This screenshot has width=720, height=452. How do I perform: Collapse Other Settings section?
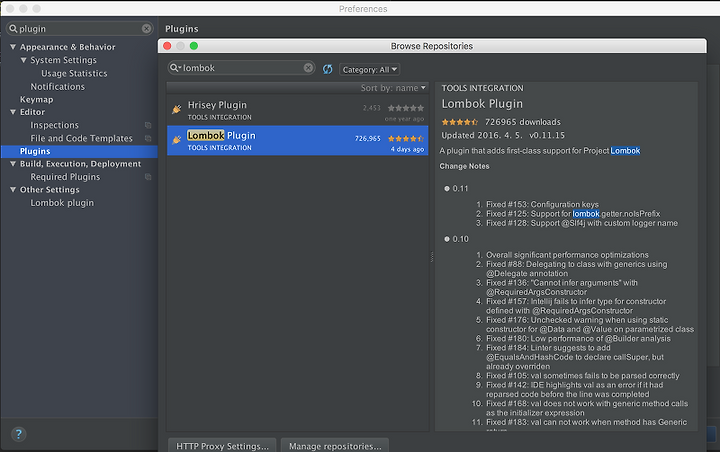click(x=13, y=190)
